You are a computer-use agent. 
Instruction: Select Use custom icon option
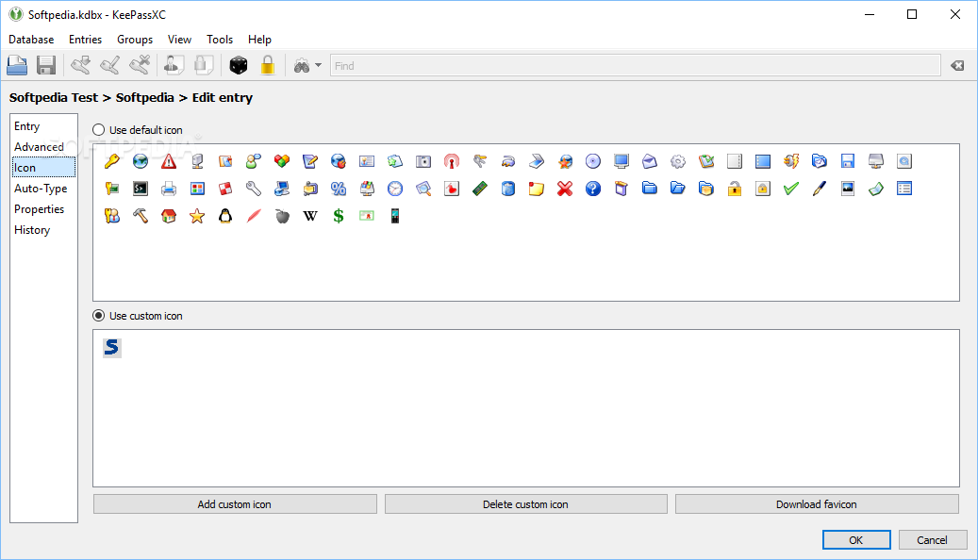click(x=137, y=316)
